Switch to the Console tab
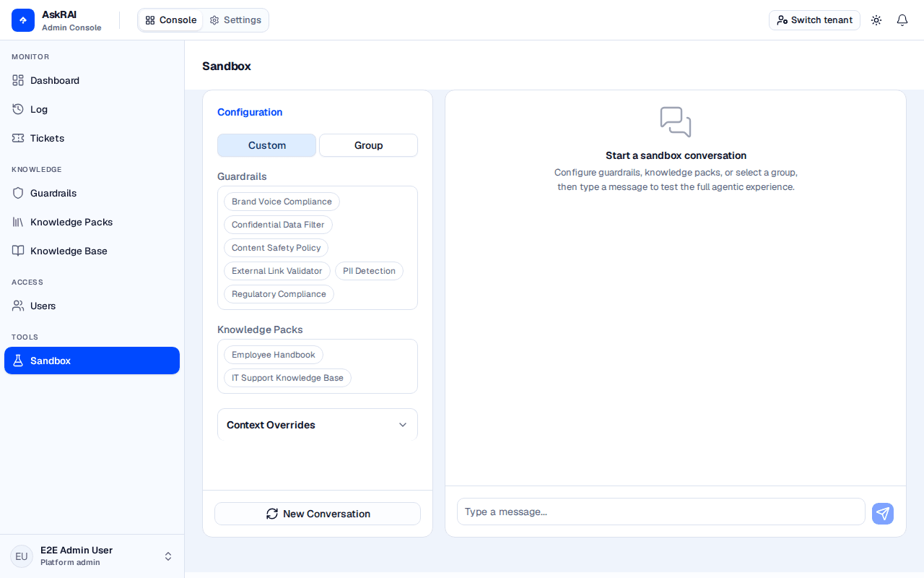Viewport: 924px width, 578px height. point(170,20)
